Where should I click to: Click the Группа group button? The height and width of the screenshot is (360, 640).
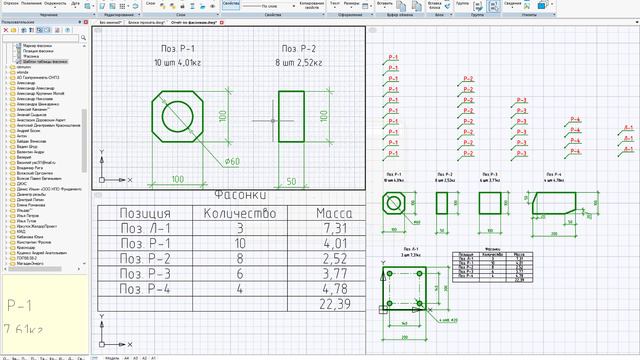click(462, 3)
